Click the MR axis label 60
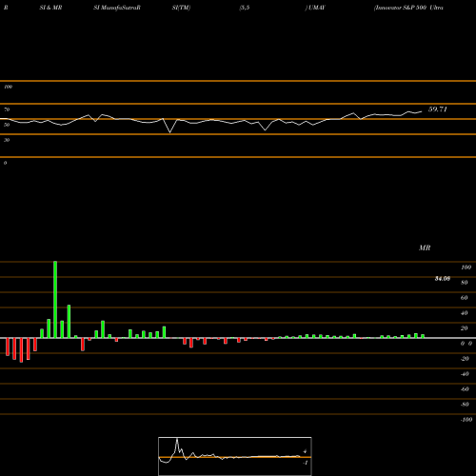This screenshot has height=476, width=476. [465, 298]
